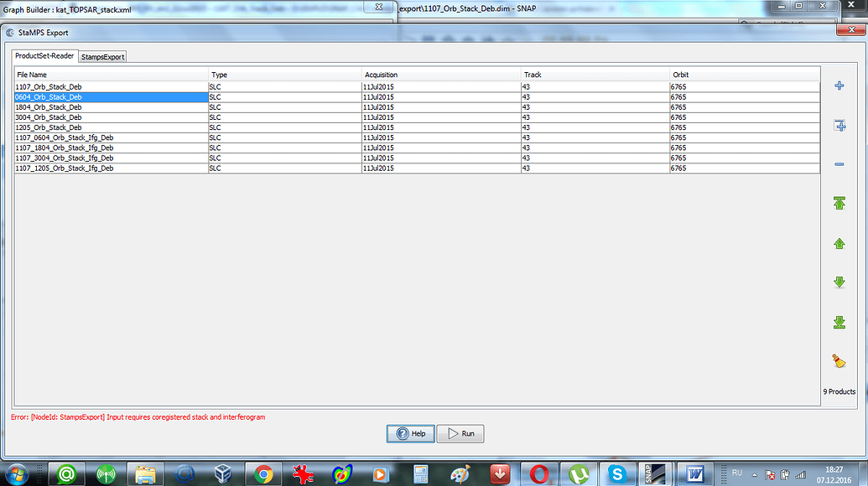Select row 1107_3004_Orb_Stack_Ifg_Deb

click(417, 158)
